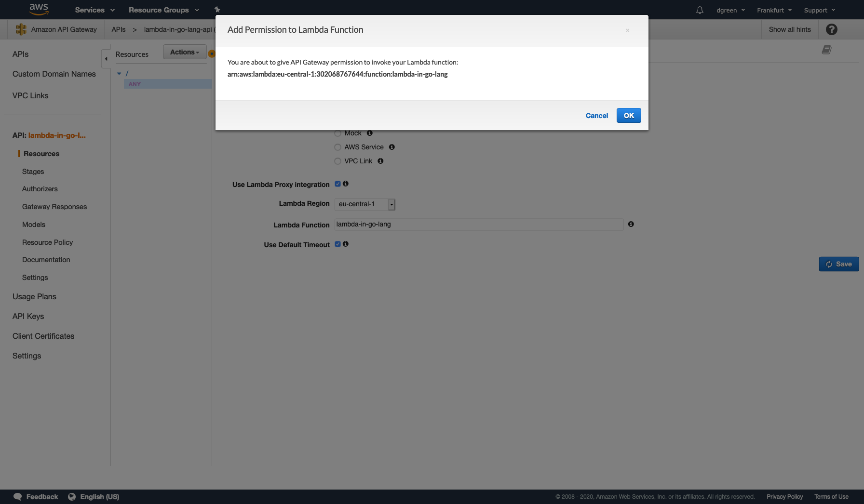Click the AWS logo
The width and height of the screenshot is (864, 504).
pos(39,9)
